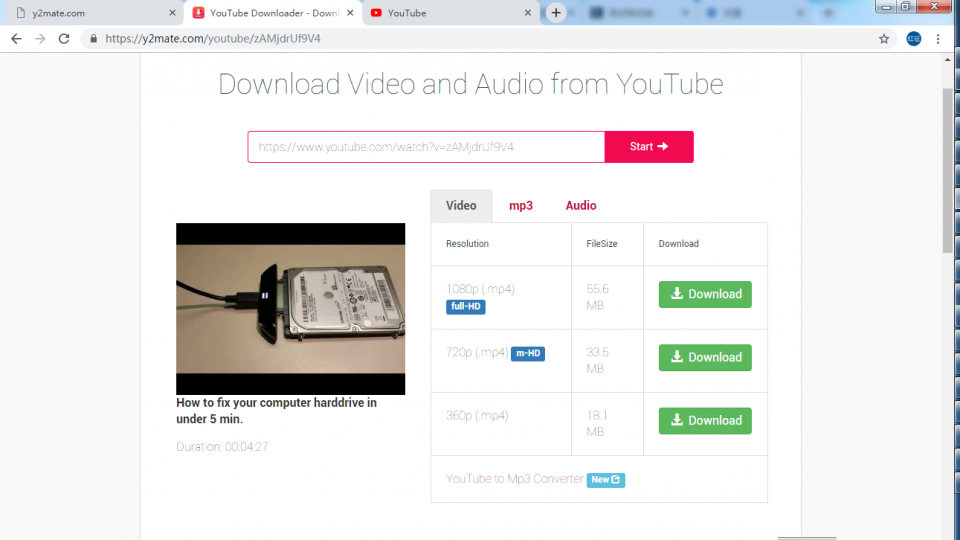The width and height of the screenshot is (960, 540).
Task: Open the Video formats tab
Action: click(x=461, y=206)
